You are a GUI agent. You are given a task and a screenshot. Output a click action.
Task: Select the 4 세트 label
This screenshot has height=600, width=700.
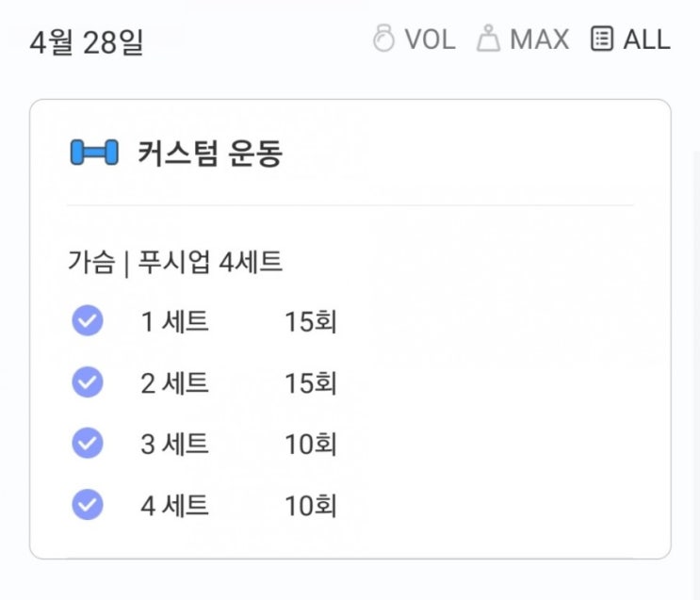pos(174,506)
